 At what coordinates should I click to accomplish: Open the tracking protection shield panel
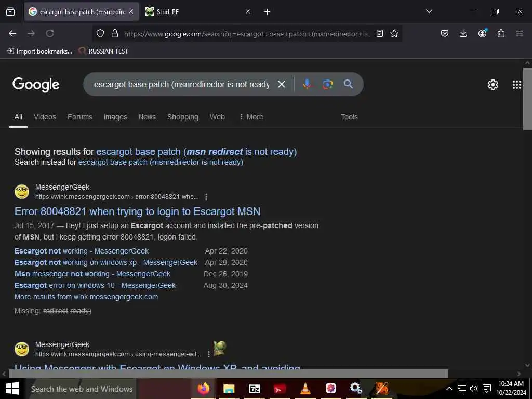[x=100, y=33]
